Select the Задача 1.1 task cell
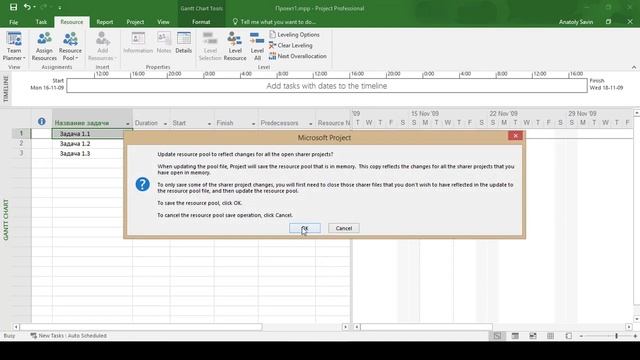 click(92, 133)
